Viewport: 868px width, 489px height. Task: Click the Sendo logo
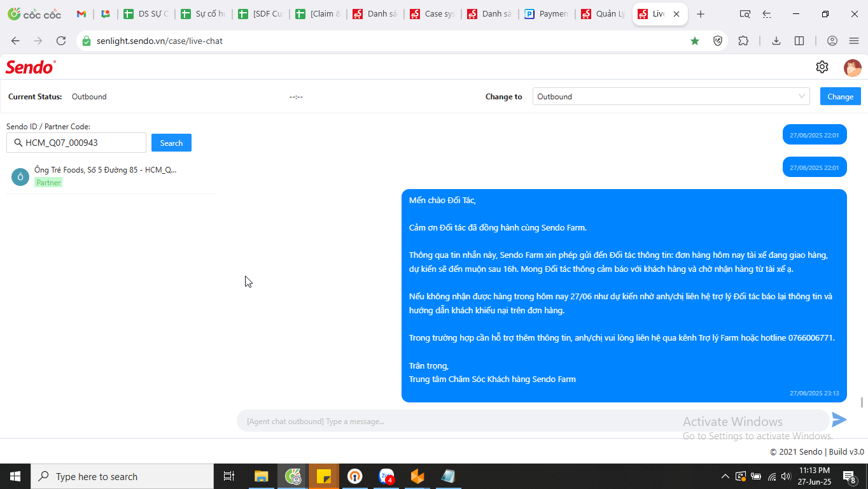(31, 67)
